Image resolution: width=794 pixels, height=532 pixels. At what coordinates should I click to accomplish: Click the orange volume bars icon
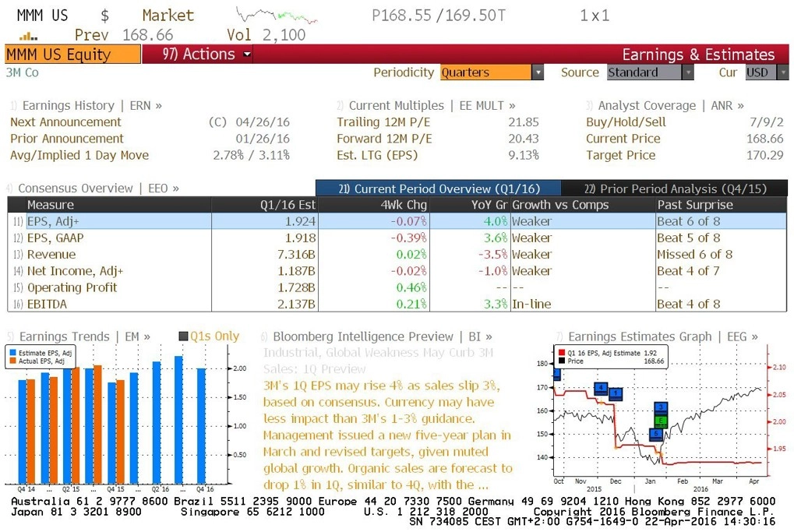(x=28, y=36)
